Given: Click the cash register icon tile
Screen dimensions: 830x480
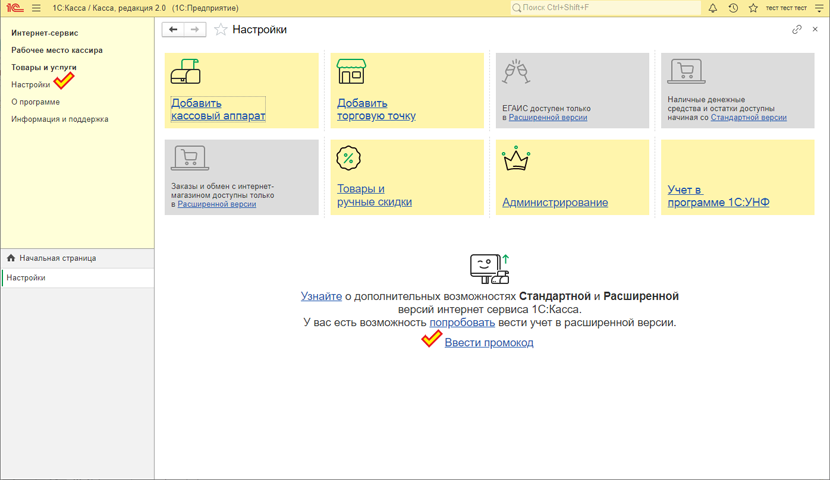Looking at the screenshot, I should [186, 72].
